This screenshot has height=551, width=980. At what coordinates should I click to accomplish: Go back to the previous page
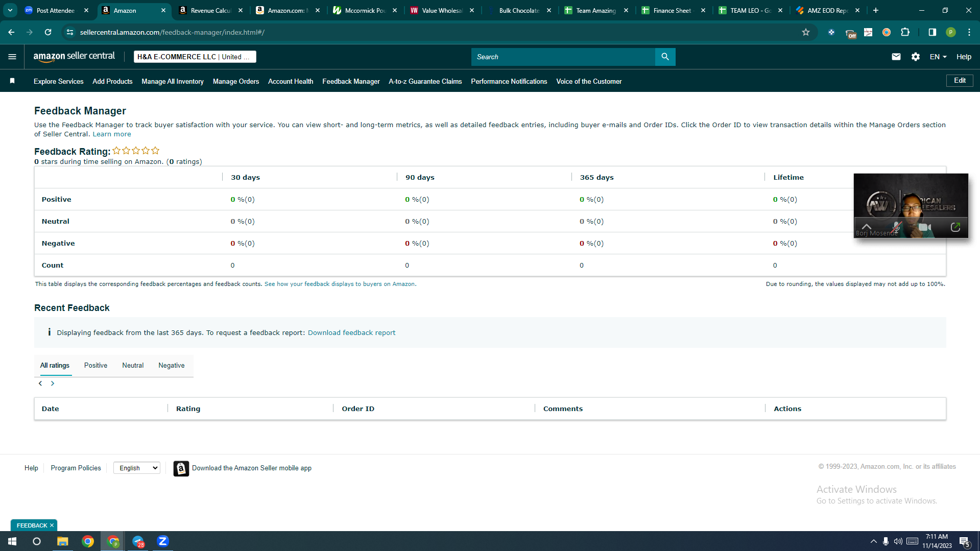(11, 32)
